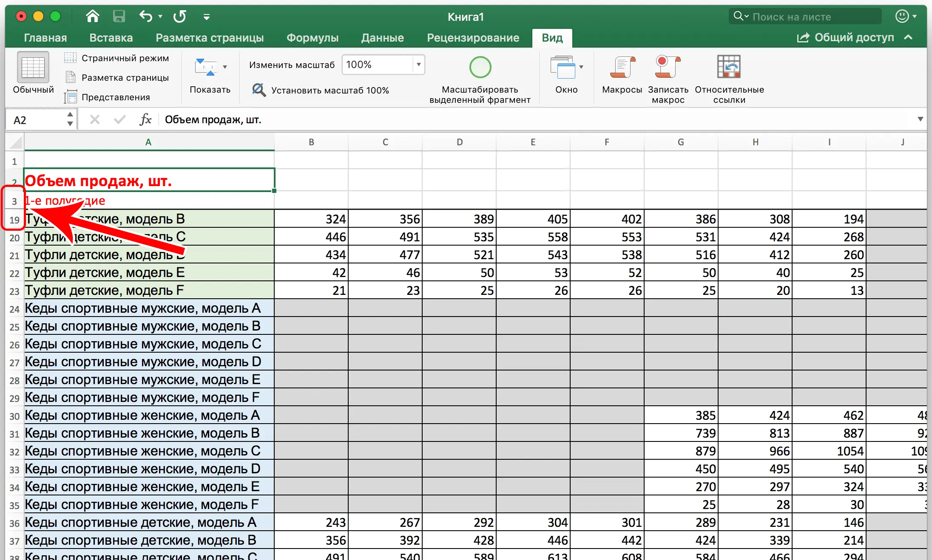Click cell value 1054 in column I
This screenshot has width=932, height=560.
click(829, 451)
